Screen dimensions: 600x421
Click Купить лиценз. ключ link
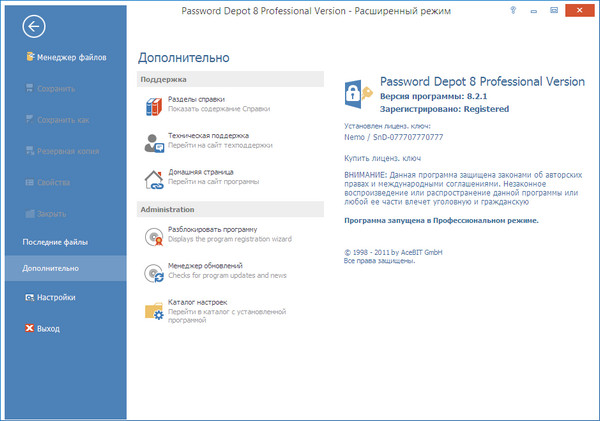[x=382, y=160]
